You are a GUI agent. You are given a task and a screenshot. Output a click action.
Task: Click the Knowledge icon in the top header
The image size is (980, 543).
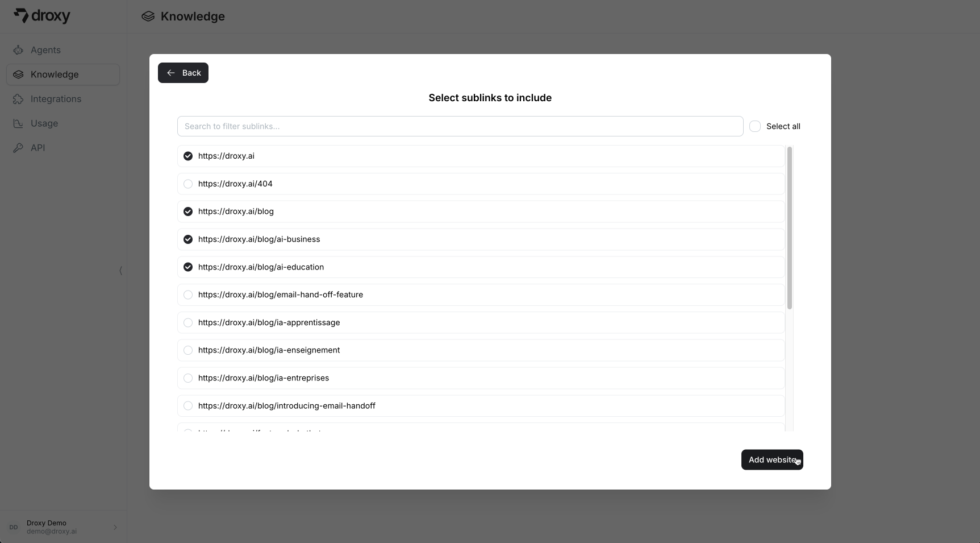tap(148, 16)
